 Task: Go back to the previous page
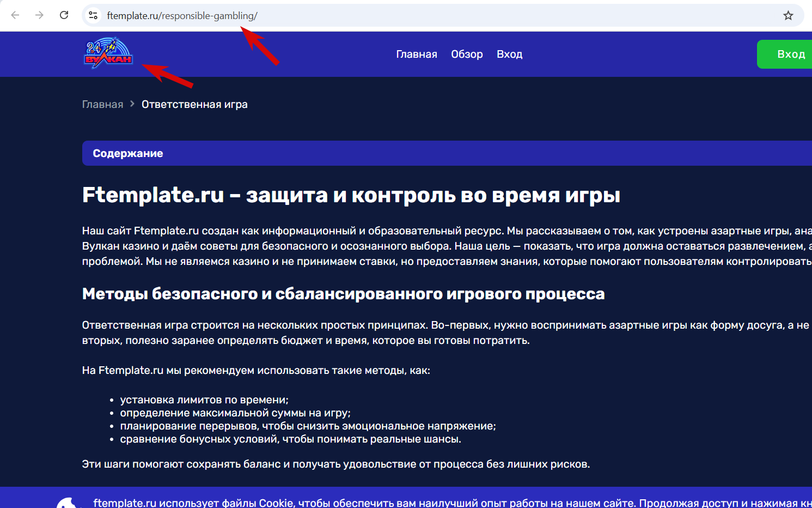[x=15, y=15]
